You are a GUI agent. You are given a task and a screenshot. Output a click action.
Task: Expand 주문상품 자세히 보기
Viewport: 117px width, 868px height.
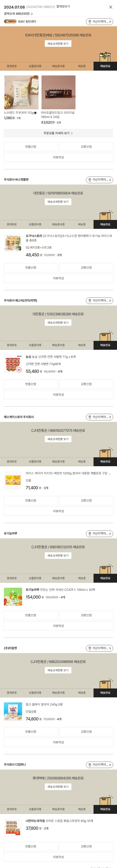coord(59,133)
